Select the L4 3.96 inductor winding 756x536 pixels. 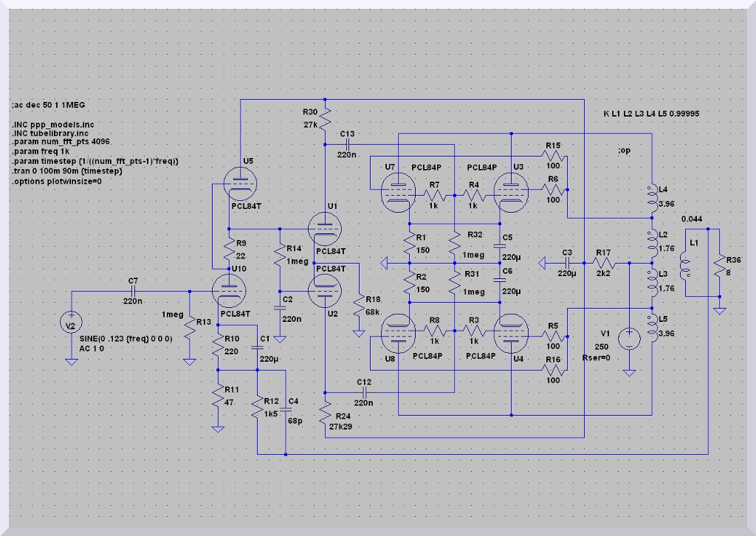tap(652, 196)
